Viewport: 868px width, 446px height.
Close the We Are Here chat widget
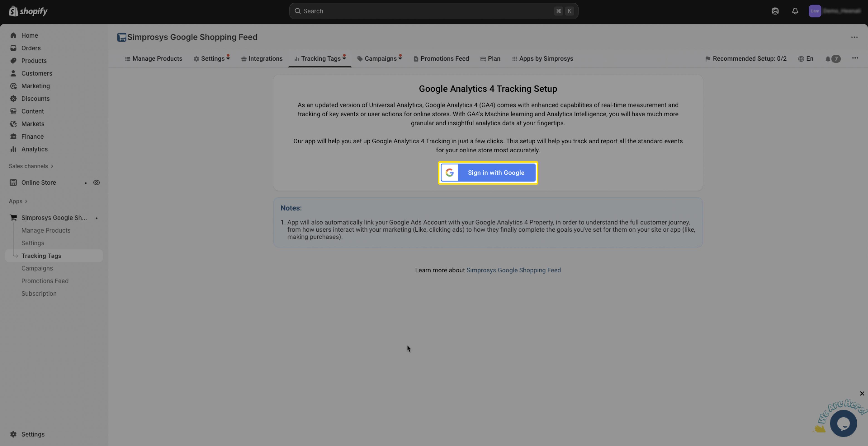(x=862, y=393)
